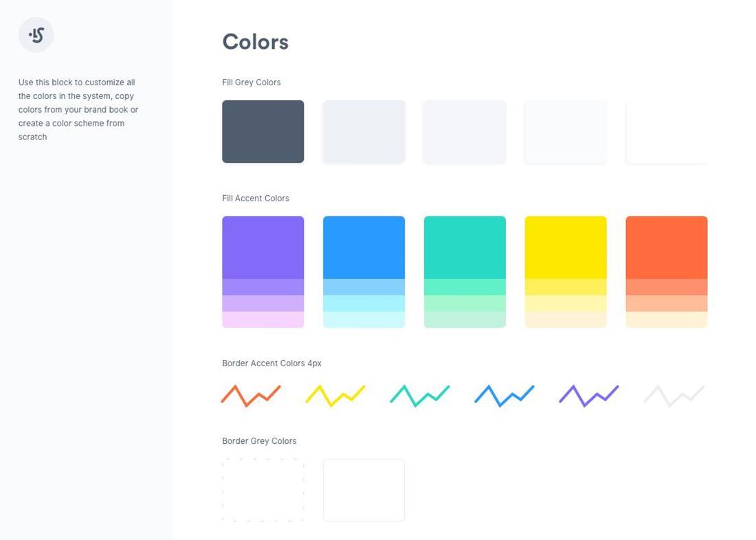Select the yellow zigzag border line
The image size is (756, 540).
coord(335,395)
